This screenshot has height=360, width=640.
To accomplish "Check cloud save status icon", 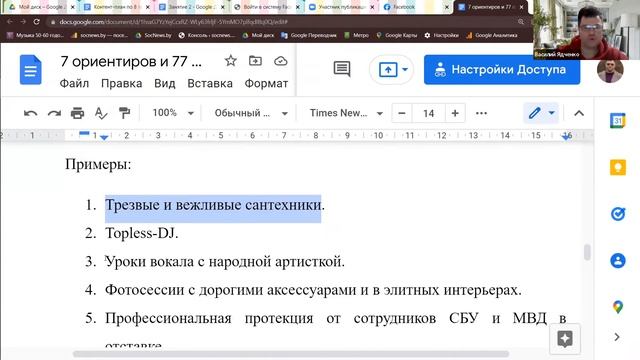I will pos(280,61).
